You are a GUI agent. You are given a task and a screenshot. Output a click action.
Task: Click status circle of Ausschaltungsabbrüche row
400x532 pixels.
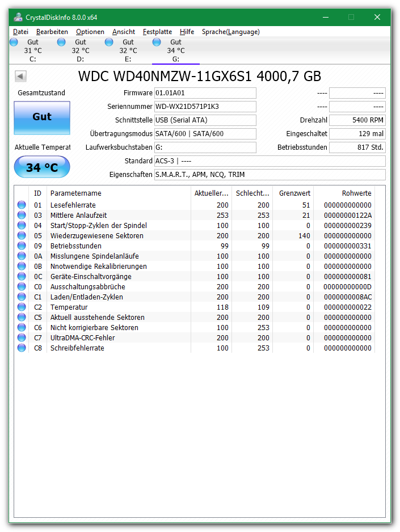coord(22,286)
